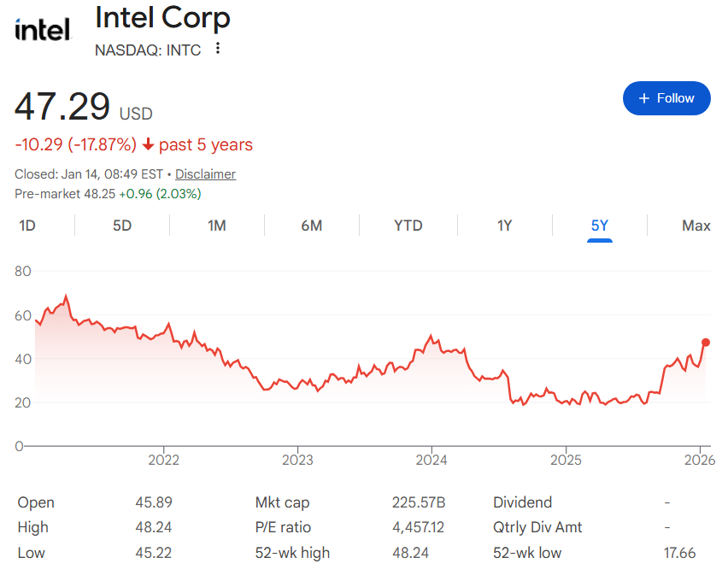This screenshot has width=728, height=587.
Task: Click the red end-of-line price dot
Action: [706, 343]
